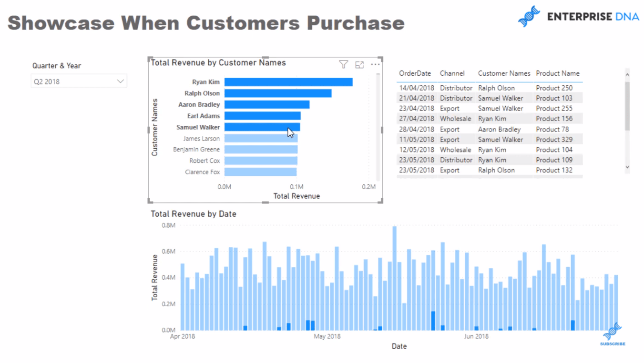Open the filter icon on the revenue chart

point(343,64)
